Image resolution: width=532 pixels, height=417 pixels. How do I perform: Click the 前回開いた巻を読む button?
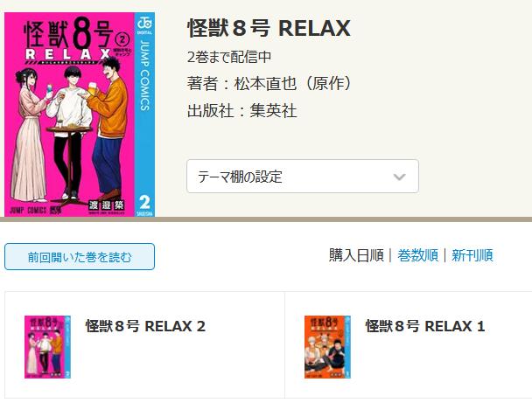80,257
